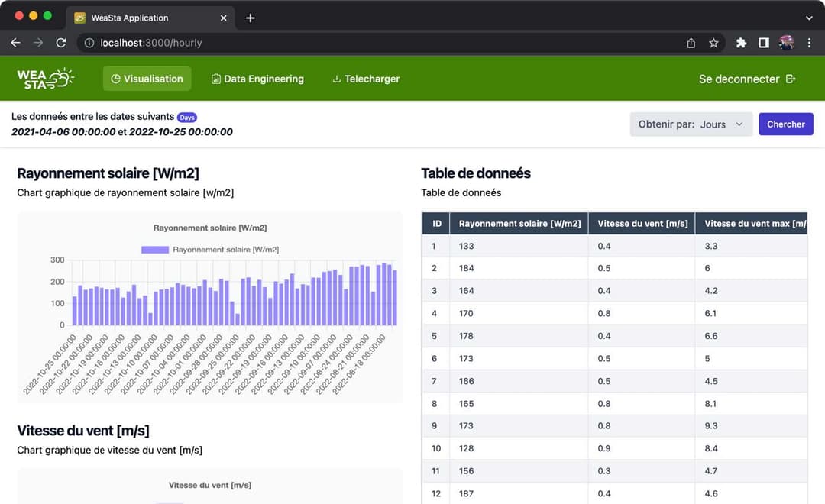Click the ID column header
Image resolution: width=825 pixels, height=504 pixels.
click(436, 224)
